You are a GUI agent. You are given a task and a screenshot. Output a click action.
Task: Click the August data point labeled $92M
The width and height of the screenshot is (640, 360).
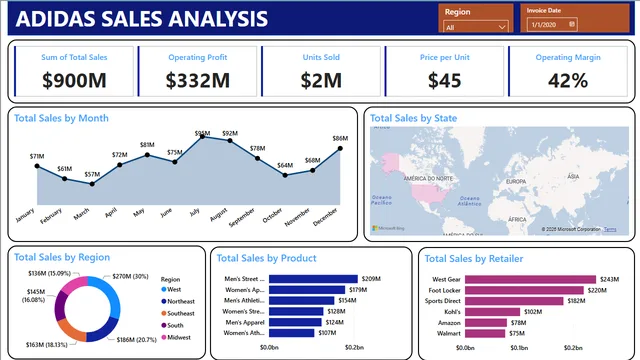(230, 141)
